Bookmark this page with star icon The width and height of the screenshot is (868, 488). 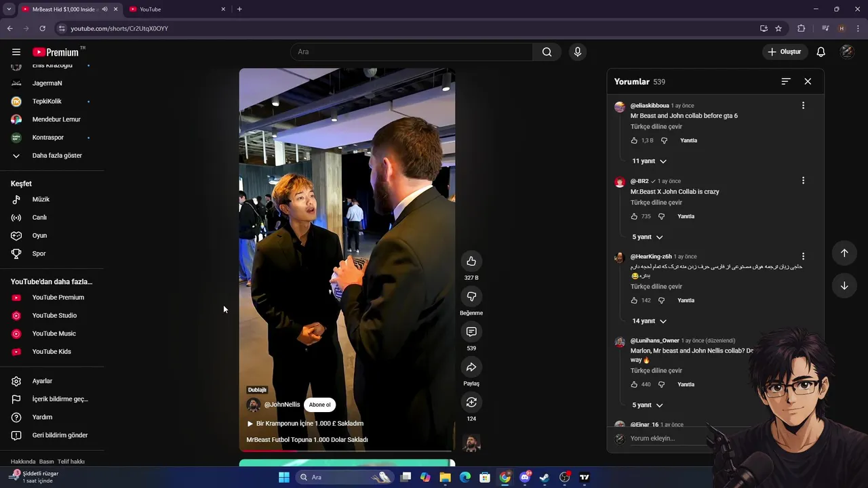(778, 28)
